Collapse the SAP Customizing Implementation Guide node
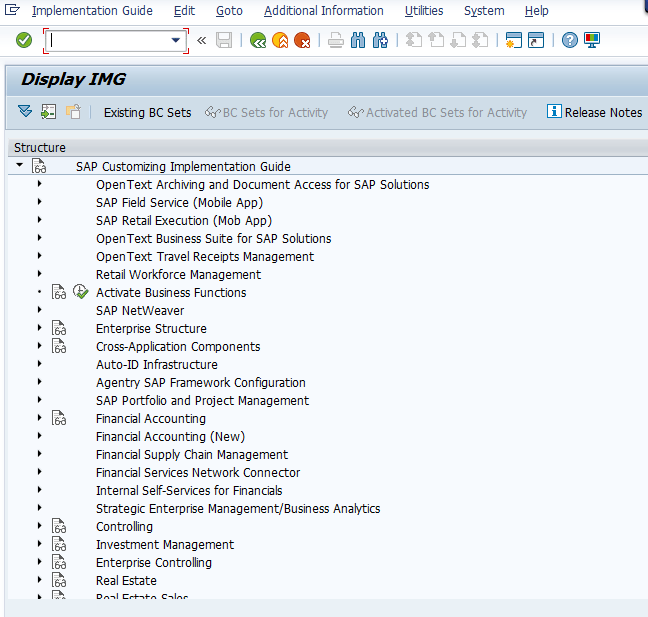This screenshot has height=617, width=648. pyautogui.click(x=19, y=165)
